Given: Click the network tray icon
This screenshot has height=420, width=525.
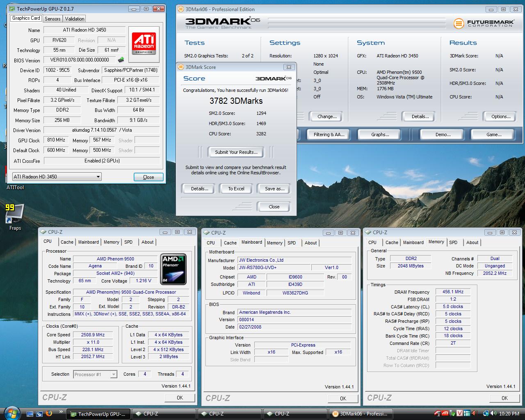Looking at the screenshot, I should [486, 413].
